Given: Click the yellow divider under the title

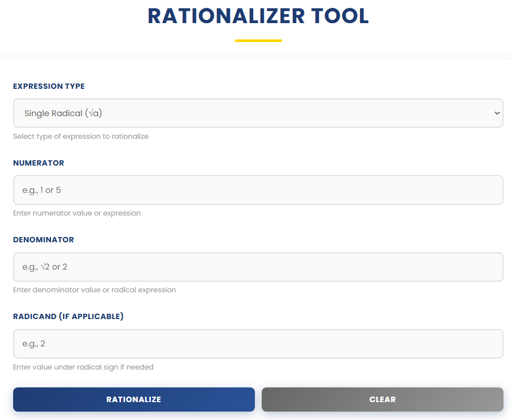Looking at the screenshot, I should (x=258, y=40).
